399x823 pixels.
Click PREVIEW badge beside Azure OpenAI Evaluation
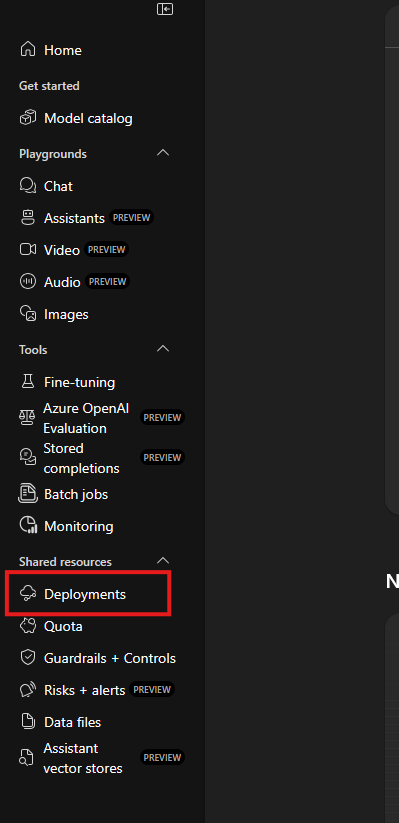162,417
